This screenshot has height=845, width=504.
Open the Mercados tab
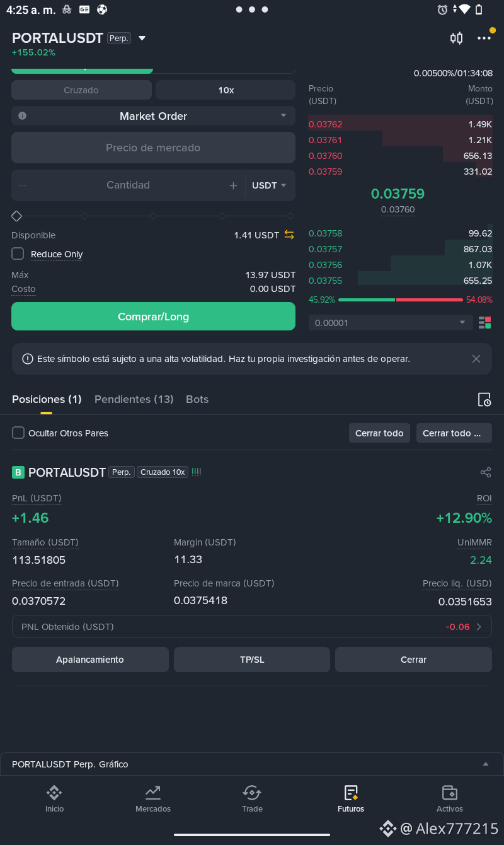point(153,799)
